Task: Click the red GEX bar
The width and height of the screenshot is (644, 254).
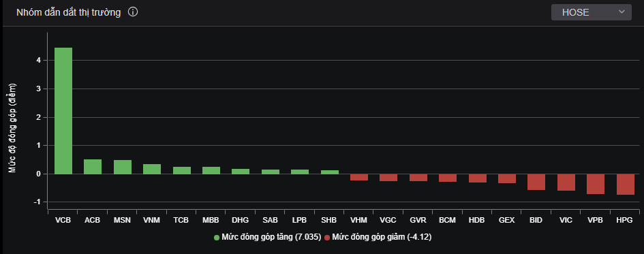Action: (507, 178)
